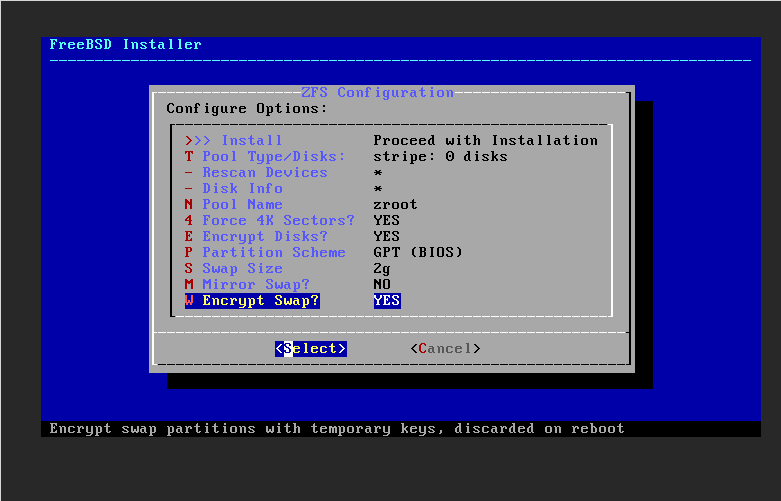Click the 'stripe: 0 disks' value
781x501 pixels.
(x=440, y=156)
